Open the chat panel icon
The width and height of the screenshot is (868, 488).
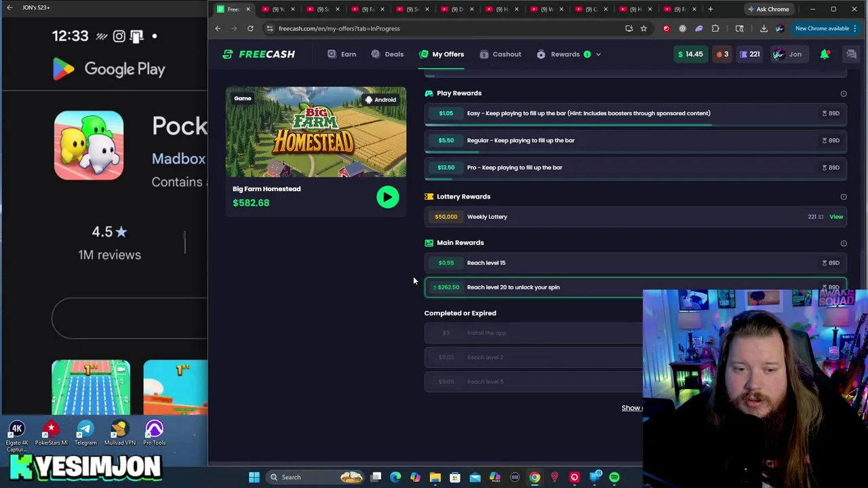tap(851, 54)
